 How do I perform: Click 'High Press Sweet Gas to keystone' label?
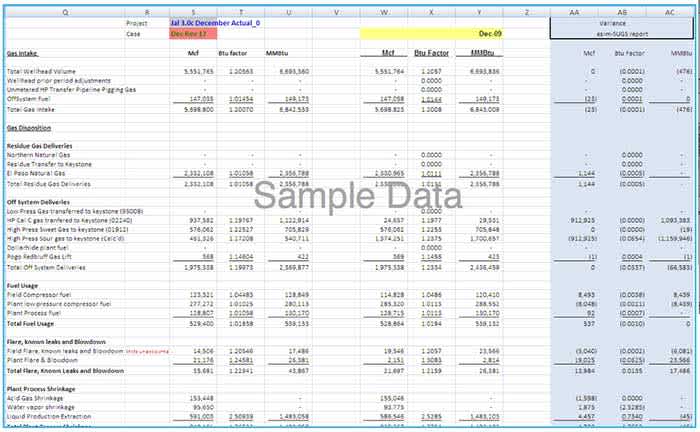click(67, 229)
